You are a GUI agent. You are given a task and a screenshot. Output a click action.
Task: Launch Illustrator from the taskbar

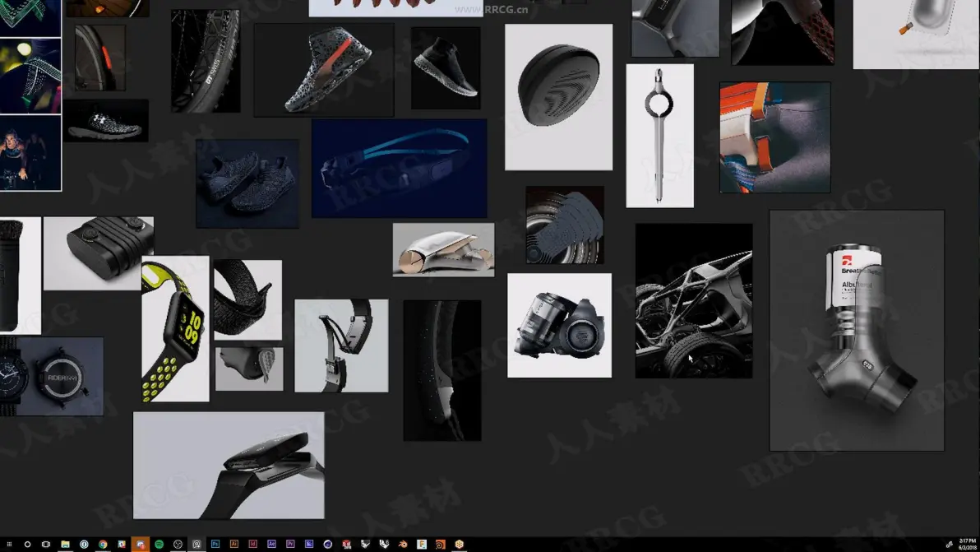point(233,544)
